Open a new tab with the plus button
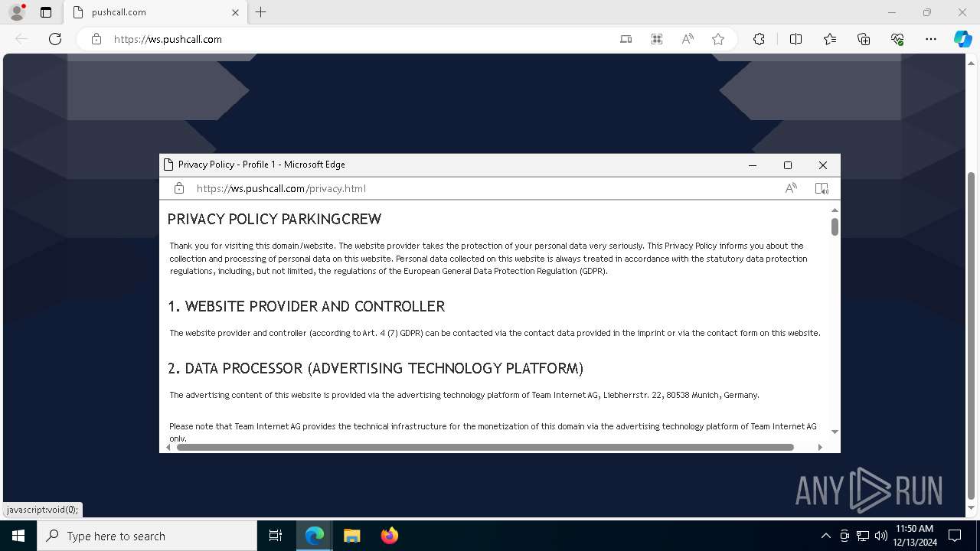 click(261, 12)
